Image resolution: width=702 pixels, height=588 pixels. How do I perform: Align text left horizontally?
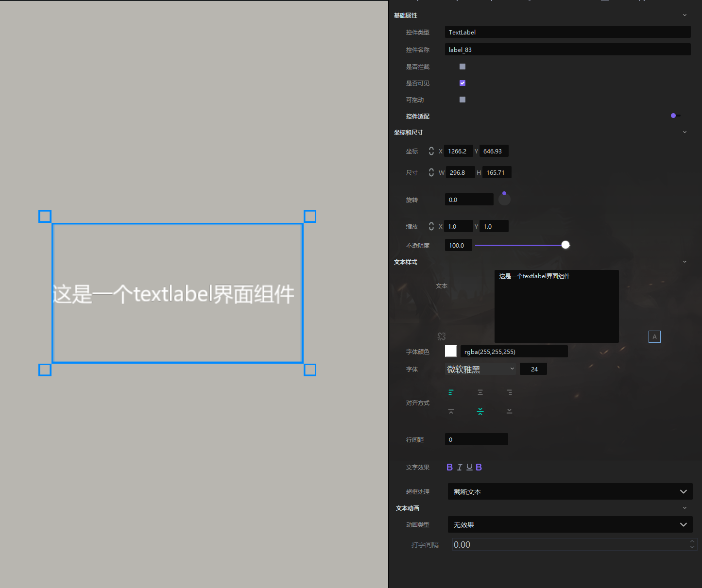[451, 392]
